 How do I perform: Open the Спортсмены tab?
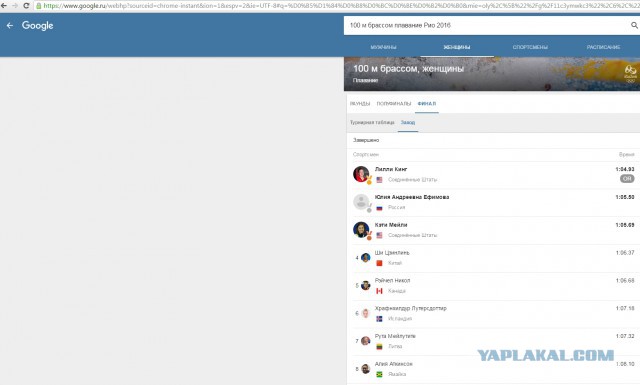[530, 47]
